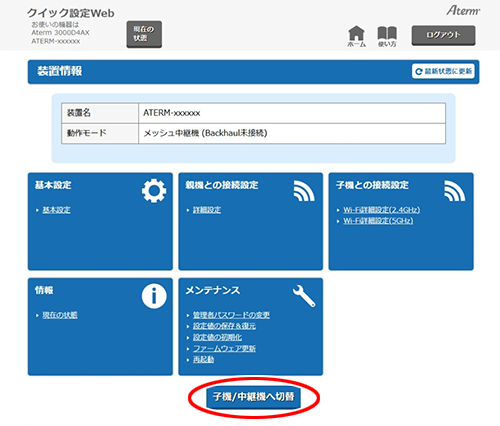Click the メンテナンス card heading
The height and width of the screenshot is (426, 500).
coord(213,291)
